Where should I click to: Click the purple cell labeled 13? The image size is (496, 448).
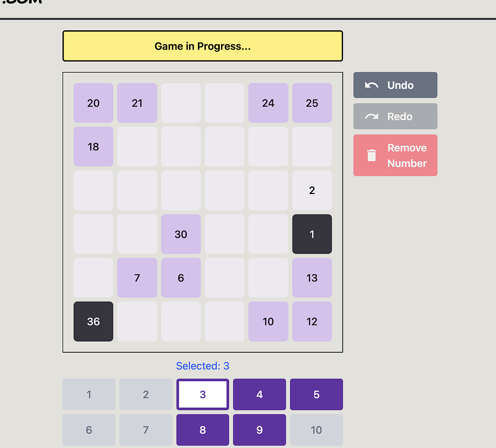tap(312, 278)
